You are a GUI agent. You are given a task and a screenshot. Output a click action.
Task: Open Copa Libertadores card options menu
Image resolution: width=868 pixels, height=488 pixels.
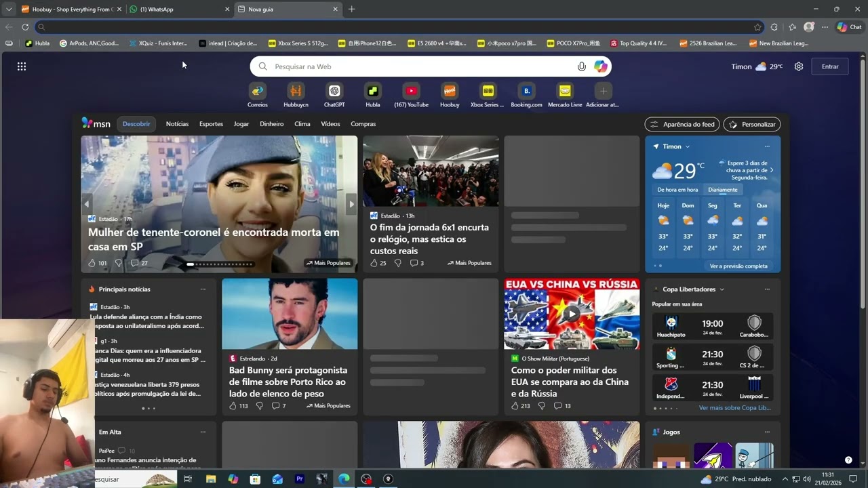767,289
